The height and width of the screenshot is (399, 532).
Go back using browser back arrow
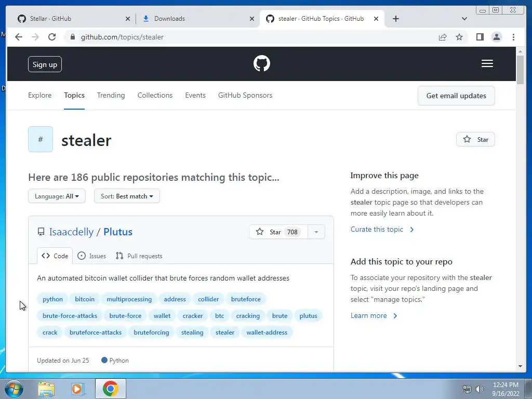pyautogui.click(x=19, y=37)
